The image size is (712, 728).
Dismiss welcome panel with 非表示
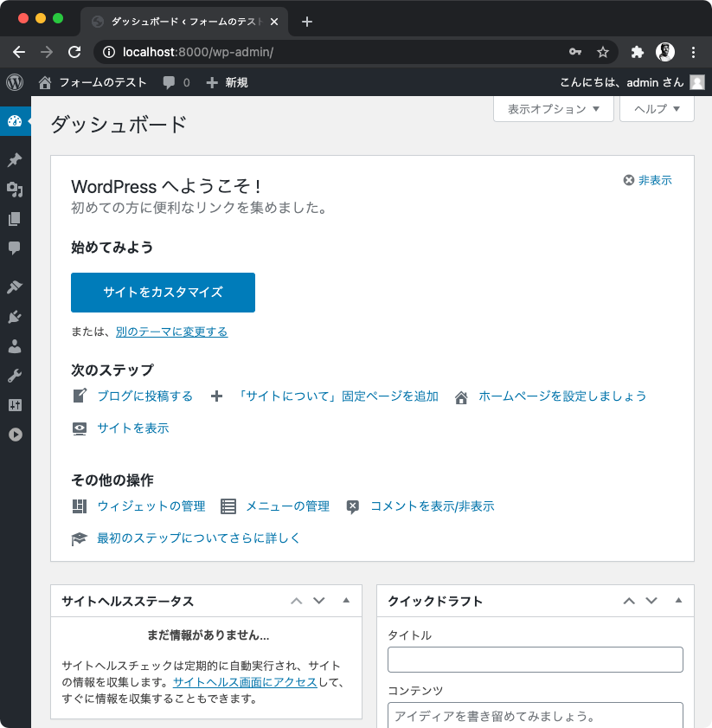(x=647, y=180)
